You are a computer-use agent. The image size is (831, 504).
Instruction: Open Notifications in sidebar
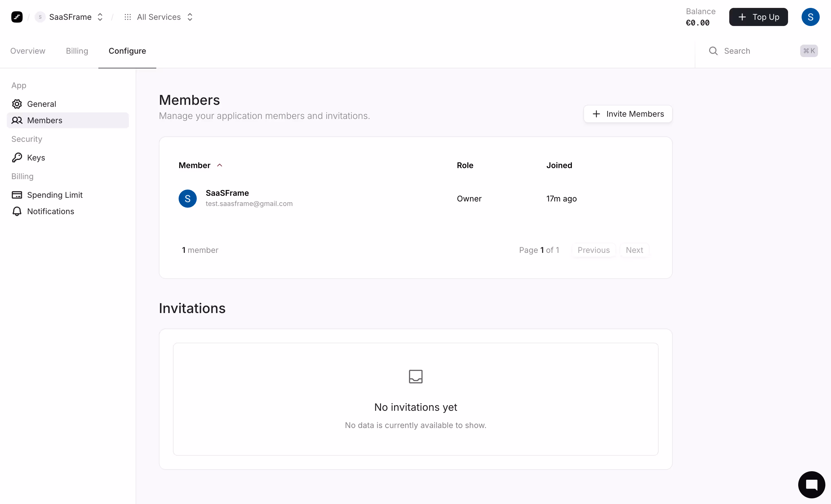click(51, 211)
